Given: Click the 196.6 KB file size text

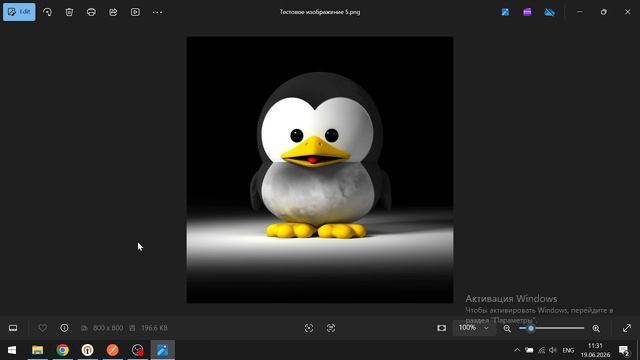Looking at the screenshot, I should tap(154, 328).
